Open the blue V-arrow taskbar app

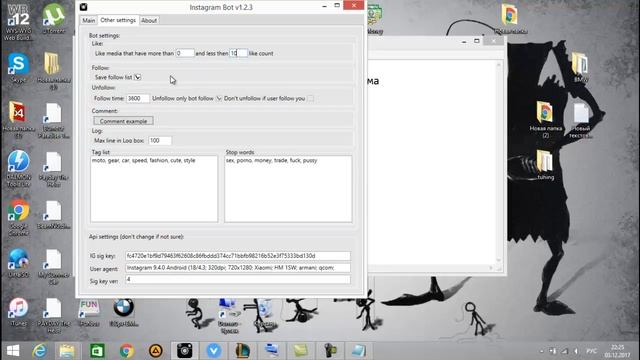[x=213, y=351]
